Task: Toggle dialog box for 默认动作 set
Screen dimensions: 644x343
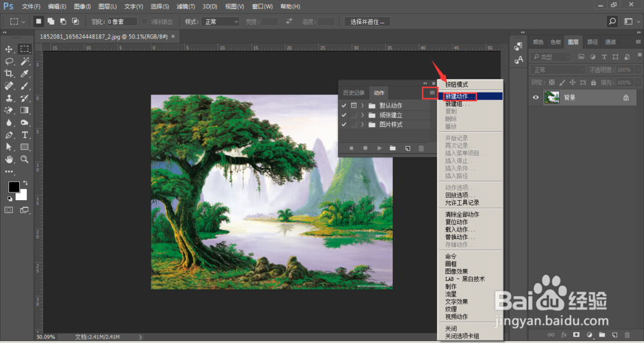Action: click(x=354, y=106)
